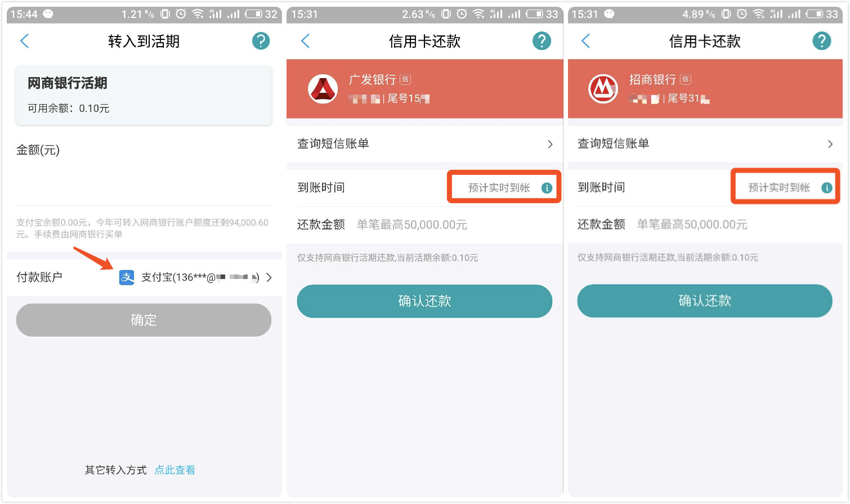Tap back arrow on 转入到活期 screen

[x=24, y=41]
